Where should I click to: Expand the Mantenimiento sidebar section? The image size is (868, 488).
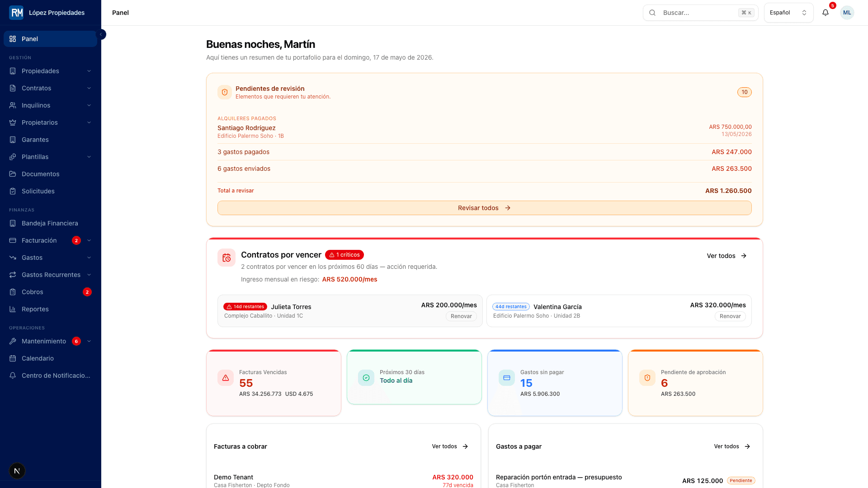click(89, 341)
